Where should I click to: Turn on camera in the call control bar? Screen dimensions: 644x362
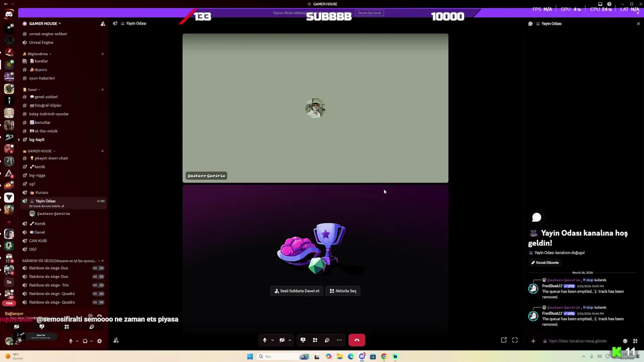[x=282, y=340]
